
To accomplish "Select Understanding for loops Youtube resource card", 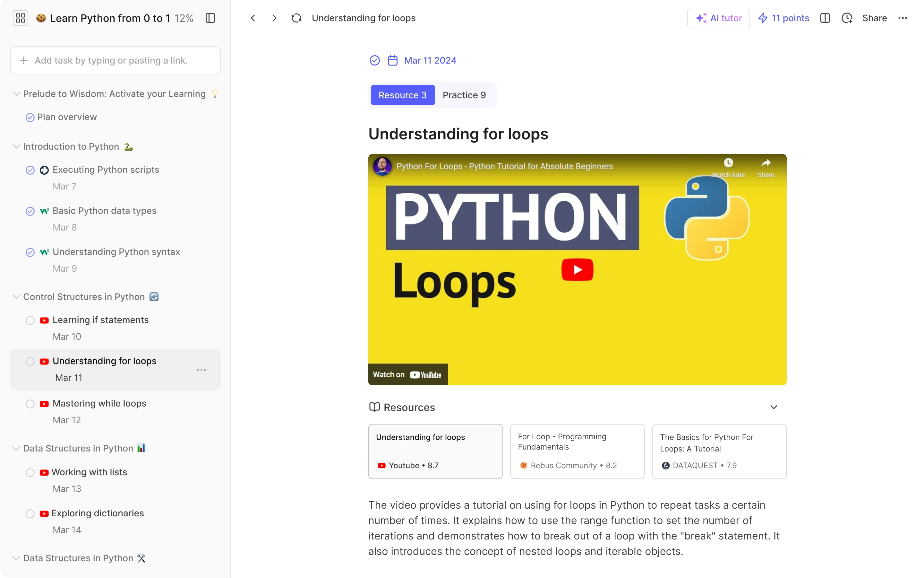I will click(435, 451).
